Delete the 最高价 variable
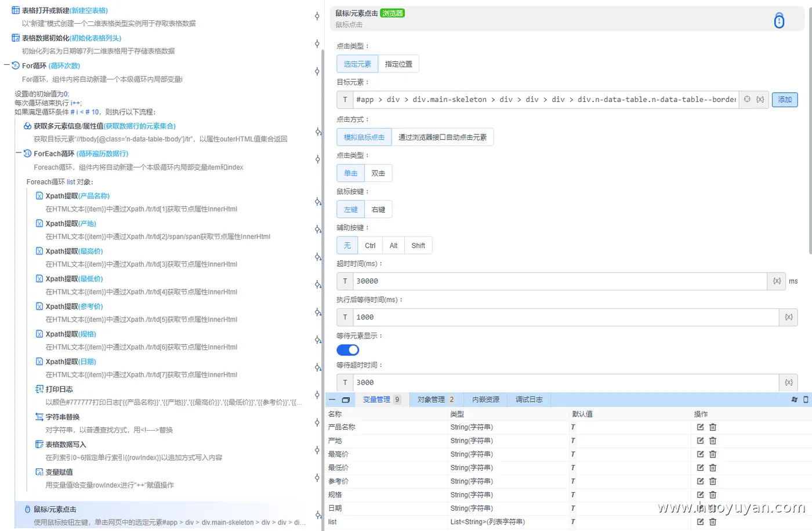812x531 pixels. (x=713, y=454)
